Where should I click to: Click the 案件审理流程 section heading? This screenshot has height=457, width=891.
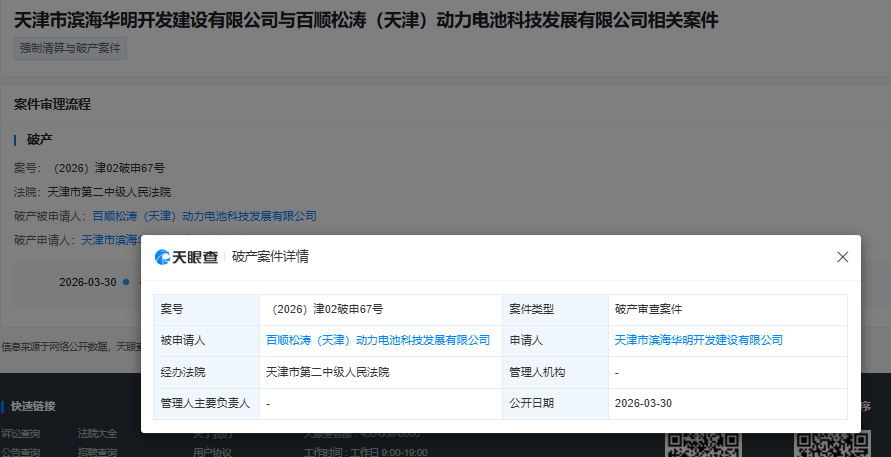point(52,104)
